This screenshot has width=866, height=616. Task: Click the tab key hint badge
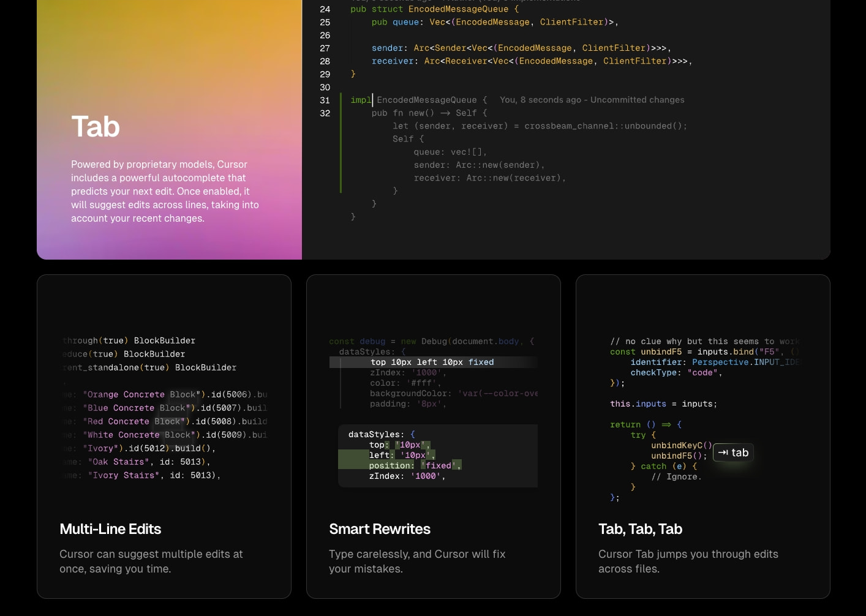coord(733,453)
